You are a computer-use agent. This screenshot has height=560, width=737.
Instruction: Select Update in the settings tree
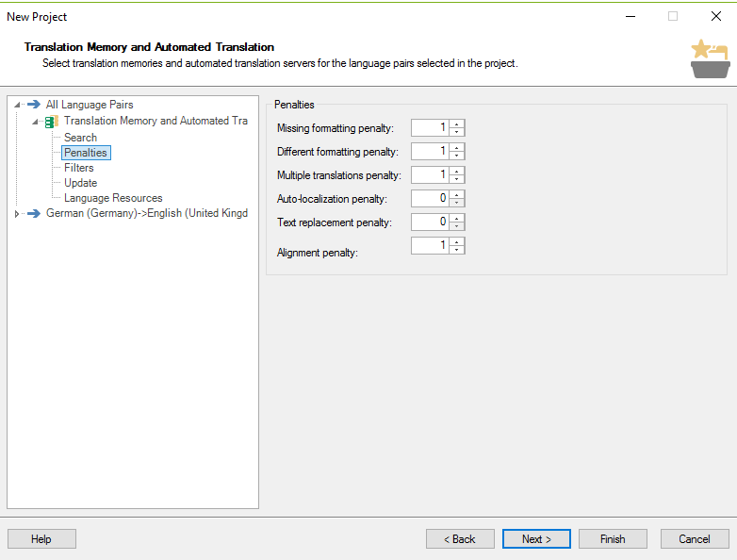80,183
